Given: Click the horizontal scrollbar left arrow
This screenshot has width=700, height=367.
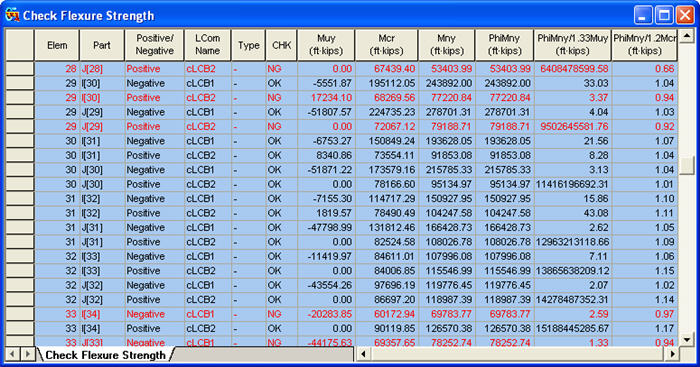Looking at the screenshot, I should coord(363,354).
